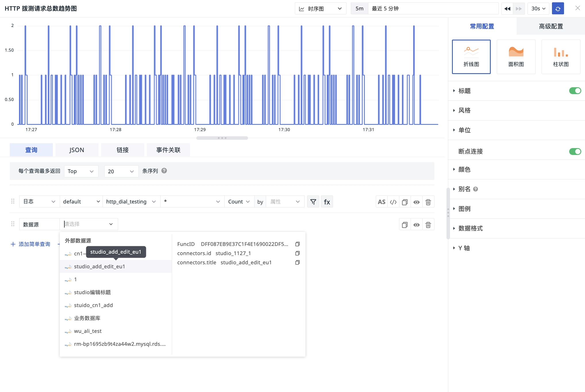Click help icon next to 别名
585x392 pixels.
point(476,189)
